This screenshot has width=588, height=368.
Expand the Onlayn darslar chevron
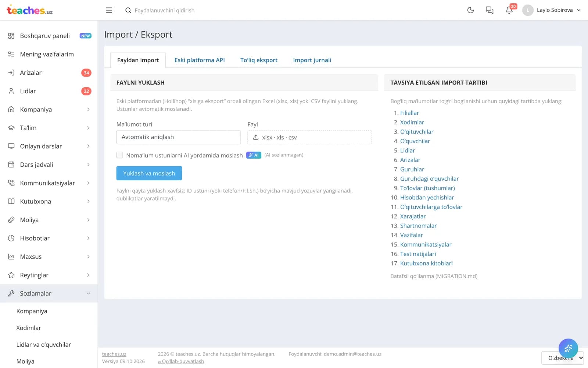point(89,146)
